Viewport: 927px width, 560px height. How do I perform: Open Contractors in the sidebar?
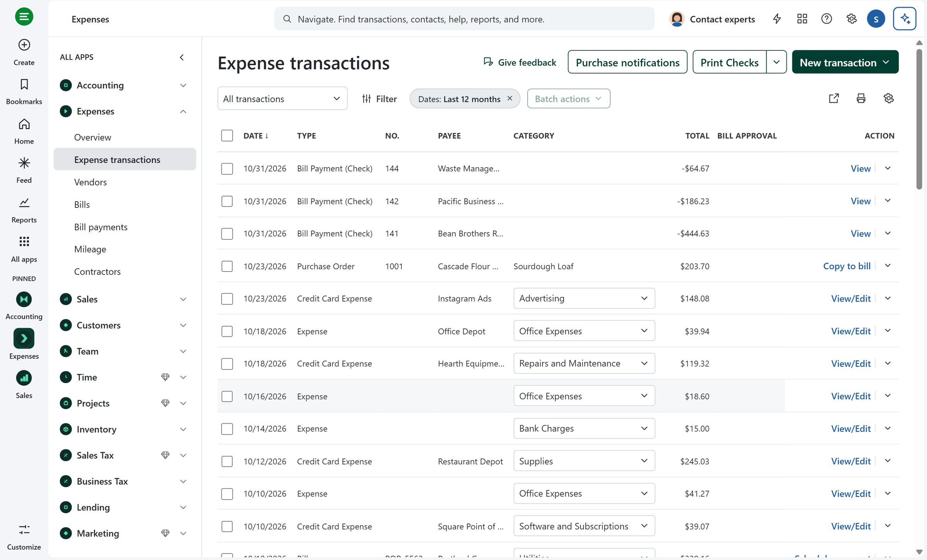coord(97,272)
